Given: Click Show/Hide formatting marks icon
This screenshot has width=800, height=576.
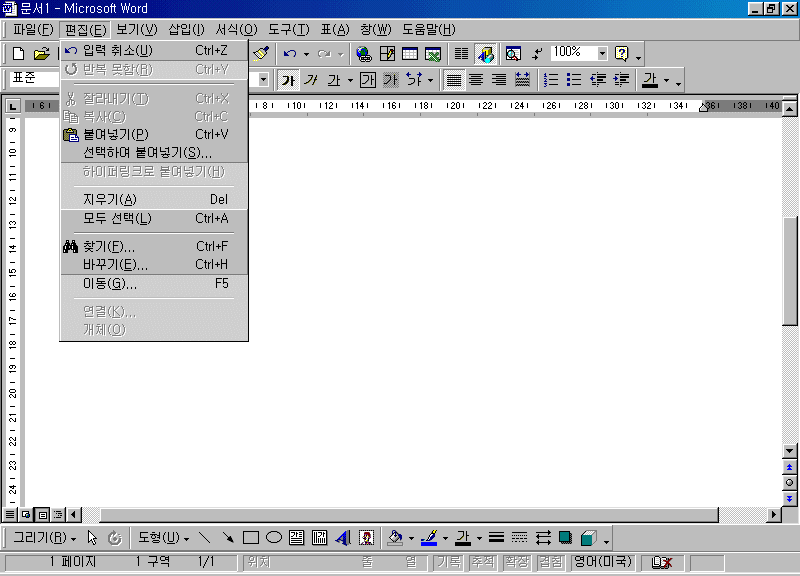Looking at the screenshot, I should (x=537, y=54).
